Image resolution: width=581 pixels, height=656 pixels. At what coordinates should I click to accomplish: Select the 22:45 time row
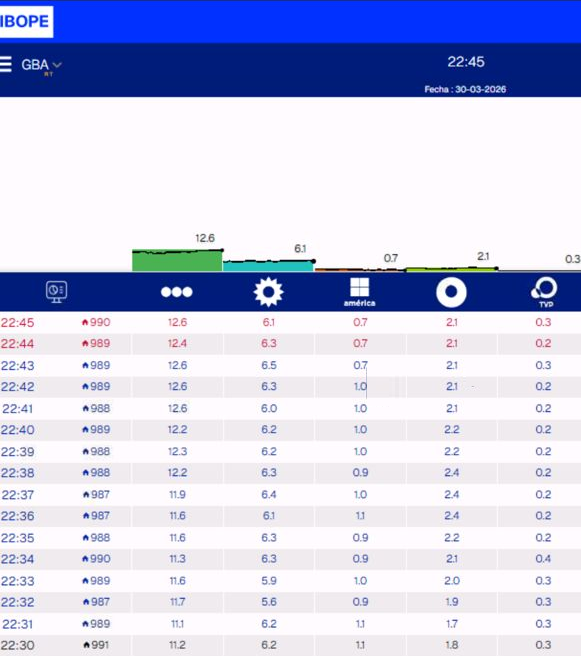tap(290, 323)
